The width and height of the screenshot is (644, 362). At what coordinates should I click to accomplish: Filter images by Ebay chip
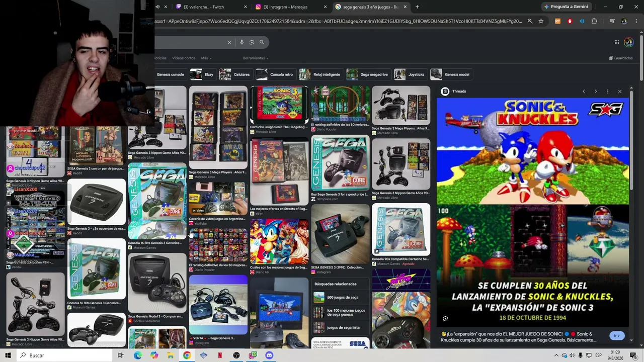coord(203,74)
